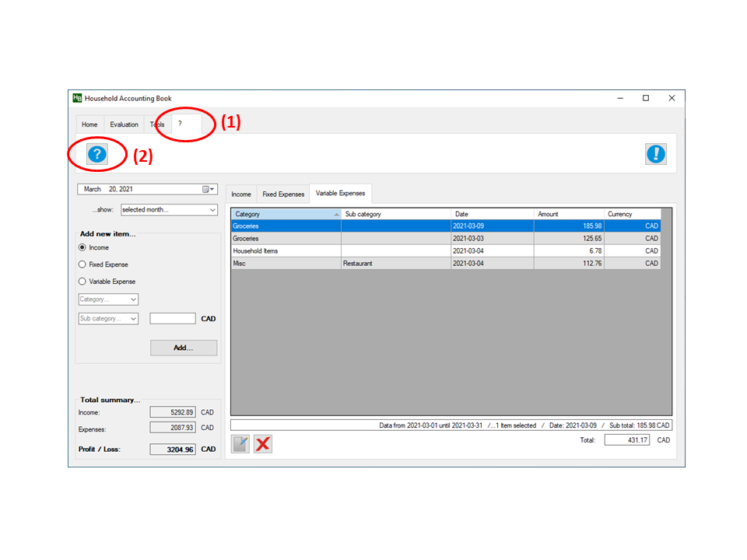Screen dimensions: 747x560
Task: Sort by the Category column header
Action: click(285, 214)
